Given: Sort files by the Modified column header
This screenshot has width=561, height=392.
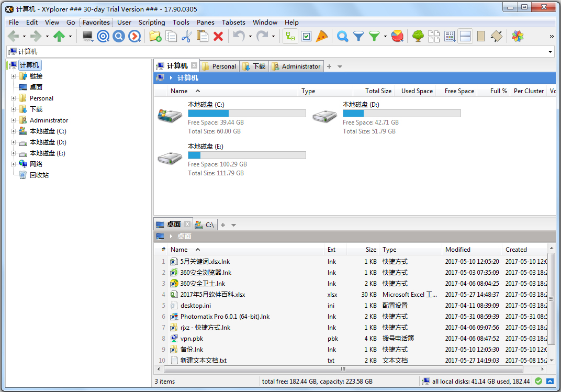Looking at the screenshot, I should 458,249.
